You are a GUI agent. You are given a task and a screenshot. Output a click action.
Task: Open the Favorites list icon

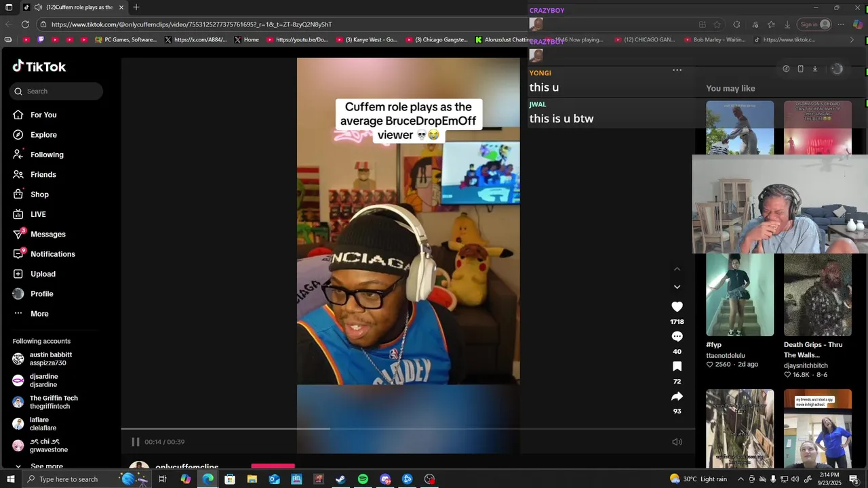point(771,24)
